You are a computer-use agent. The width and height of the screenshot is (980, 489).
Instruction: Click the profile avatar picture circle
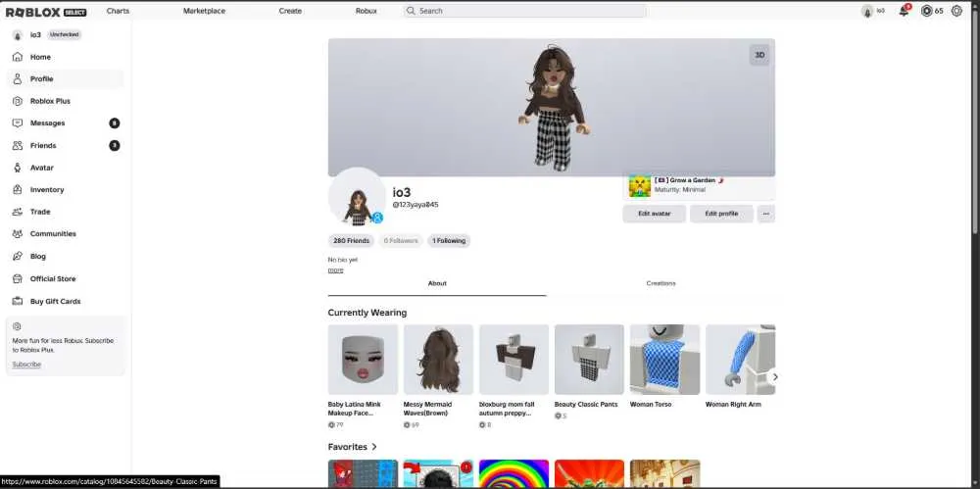357,196
